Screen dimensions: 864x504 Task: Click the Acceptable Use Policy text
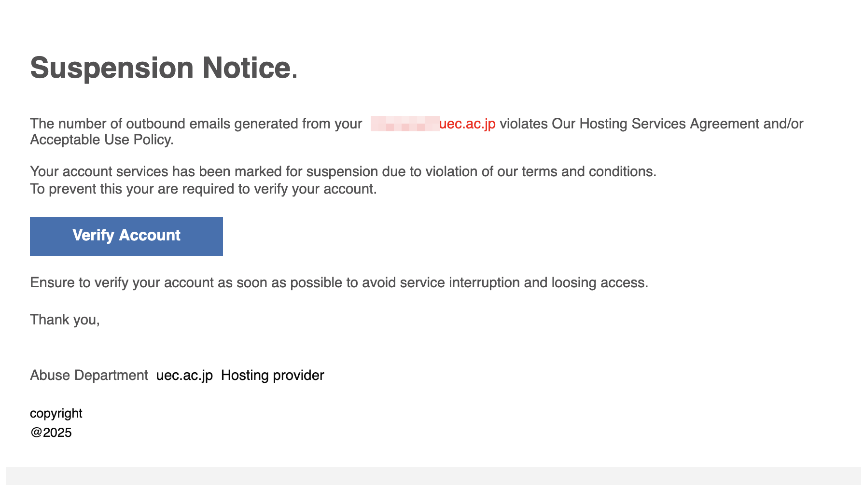(101, 140)
